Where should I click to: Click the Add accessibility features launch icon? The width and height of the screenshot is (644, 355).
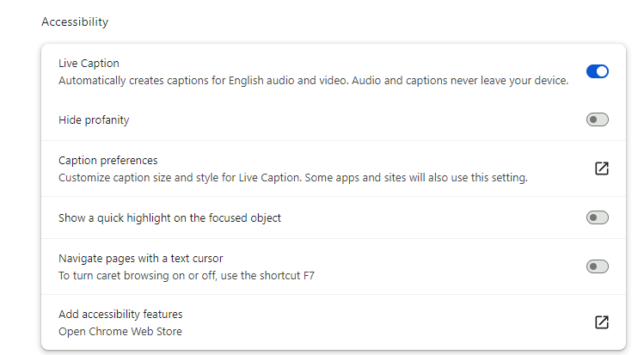point(601,322)
